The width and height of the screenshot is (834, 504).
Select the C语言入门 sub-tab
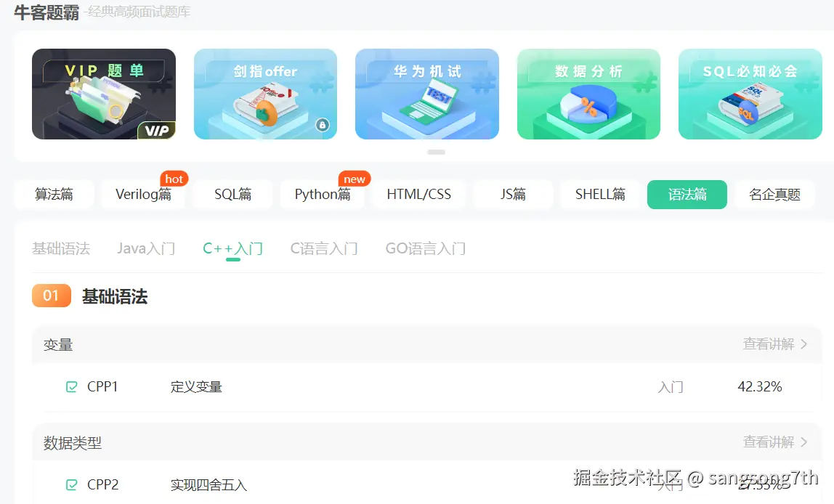click(324, 248)
